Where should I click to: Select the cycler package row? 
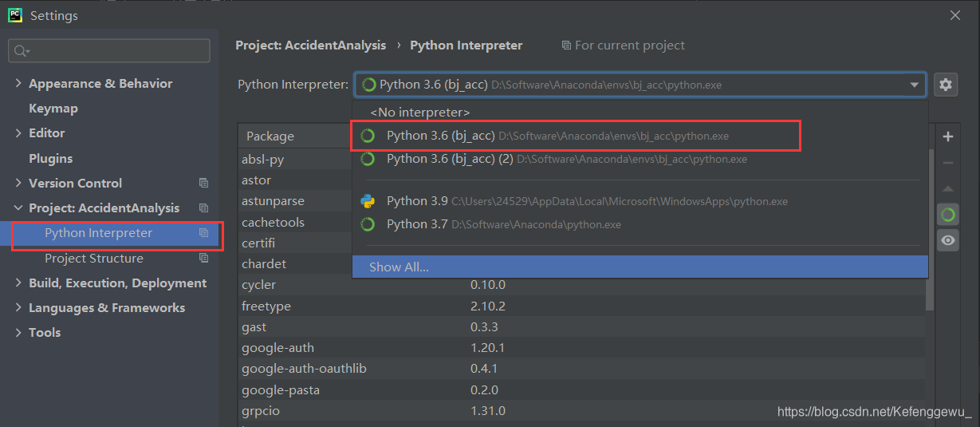click(582, 285)
